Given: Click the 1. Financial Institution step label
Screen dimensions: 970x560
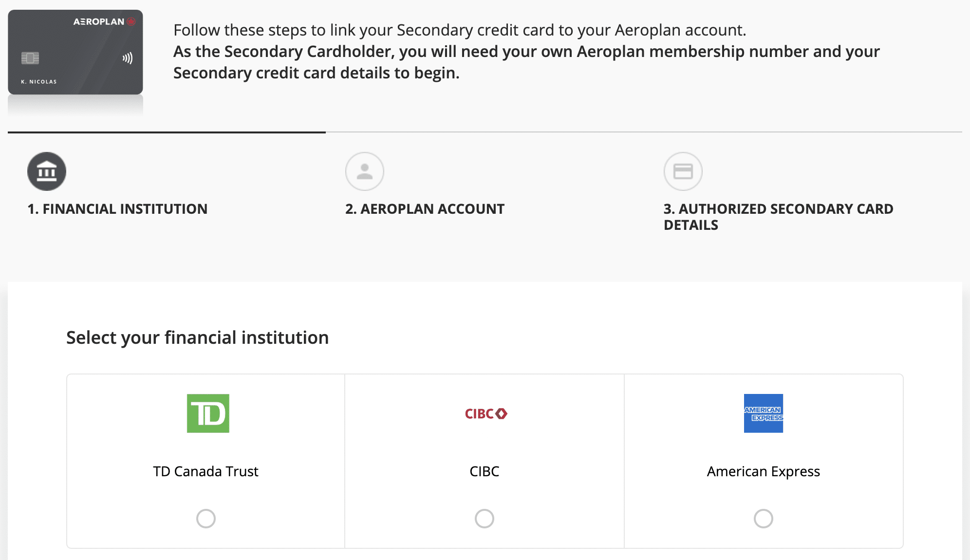Looking at the screenshot, I should click(117, 209).
